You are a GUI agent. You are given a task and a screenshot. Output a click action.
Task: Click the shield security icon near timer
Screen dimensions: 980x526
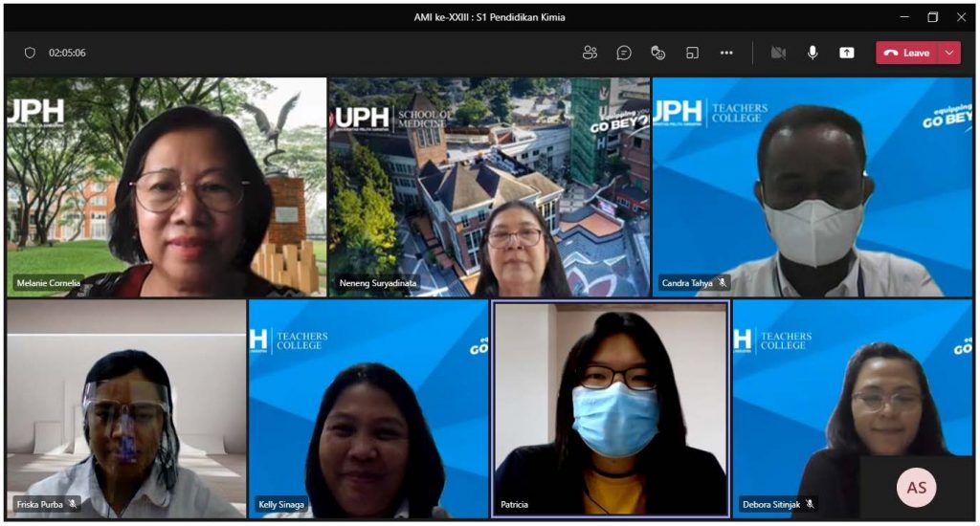pos(30,53)
